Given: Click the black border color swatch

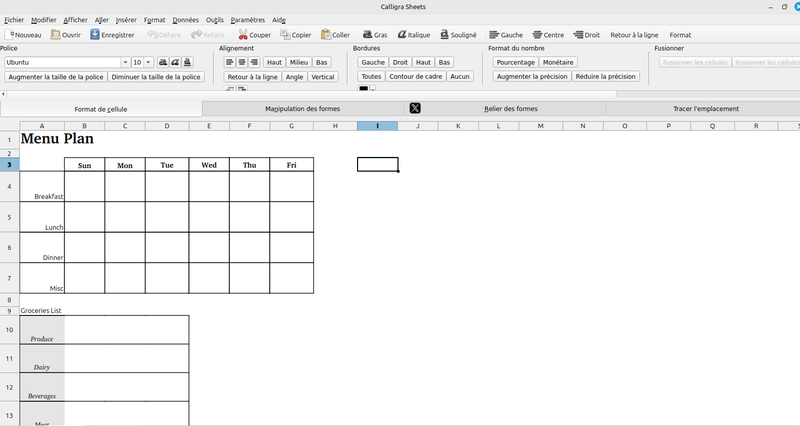Looking at the screenshot, I should [363, 89].
